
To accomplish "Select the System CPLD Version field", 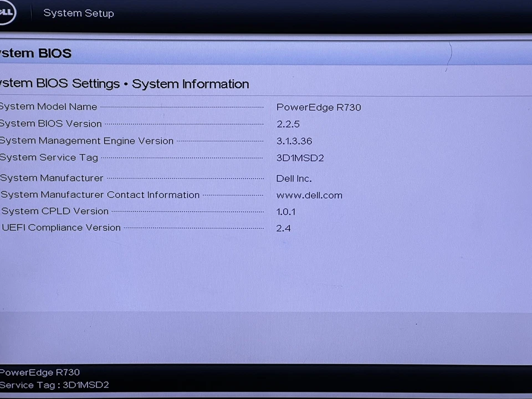I will [x=55, y=211].
